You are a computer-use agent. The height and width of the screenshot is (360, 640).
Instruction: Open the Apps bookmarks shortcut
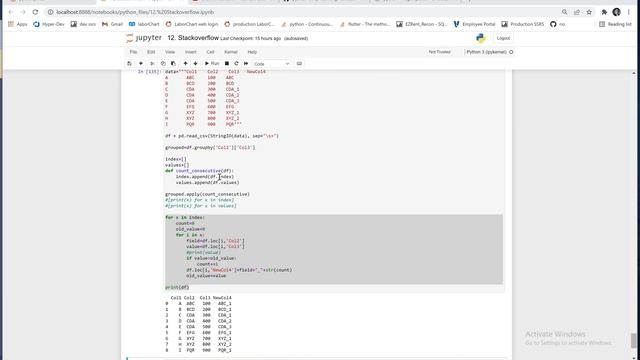click(18, 24)
